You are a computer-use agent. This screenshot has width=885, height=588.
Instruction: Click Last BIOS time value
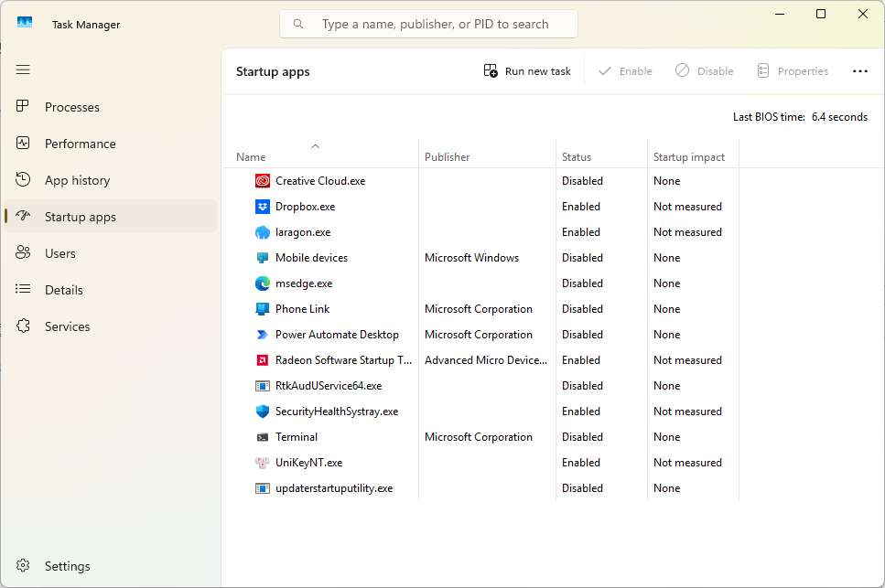tap(839, 117)
